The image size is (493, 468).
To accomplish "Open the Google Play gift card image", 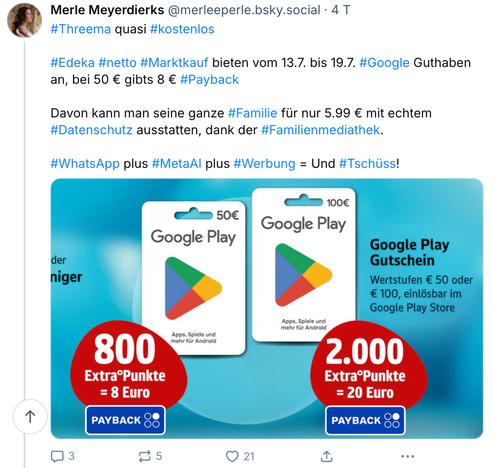I will [x=267, y=309].
